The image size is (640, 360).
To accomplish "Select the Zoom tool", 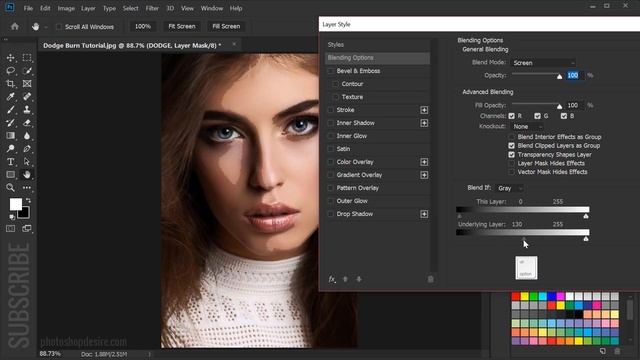I will (11, 188).
